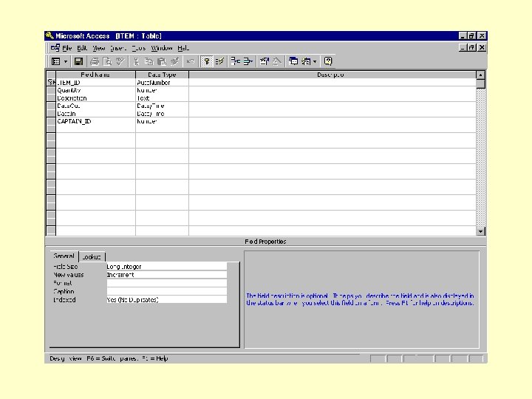Image resolution: width=532 pixels, height=399 pixels.
Task: Open the Tools menu
Action: 138,48
